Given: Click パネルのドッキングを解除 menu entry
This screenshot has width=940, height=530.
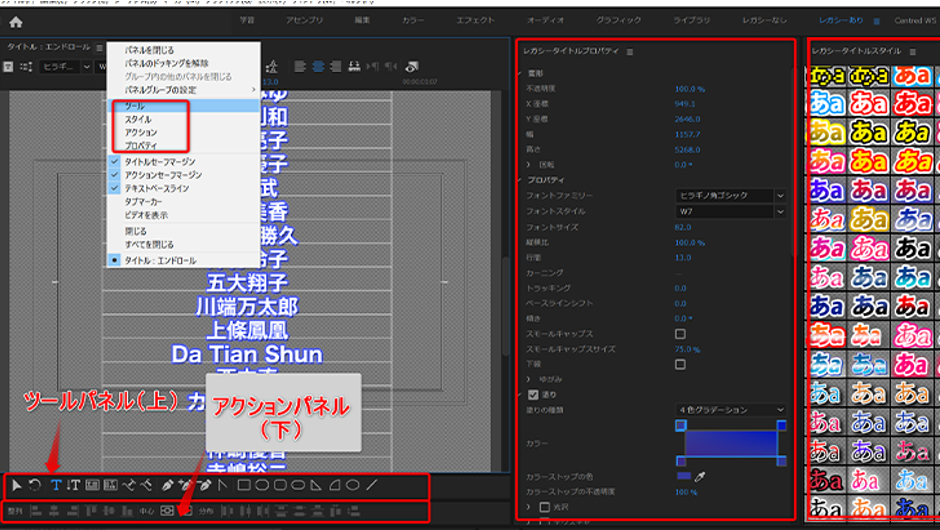Looking at the screenshot, I should pos(183,64).
